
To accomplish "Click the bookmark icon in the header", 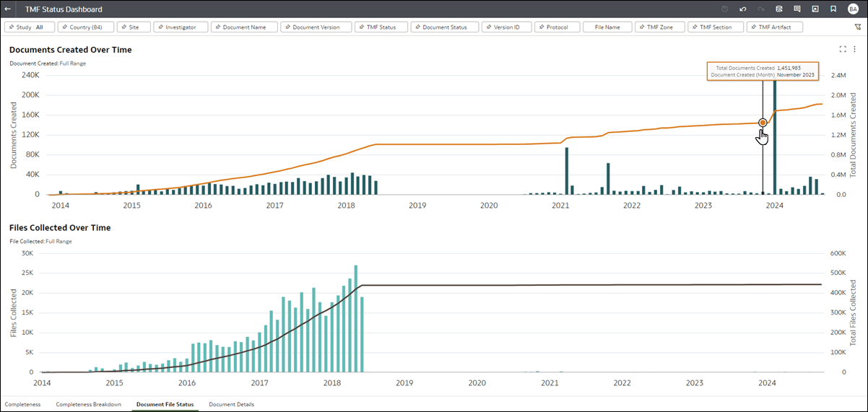I will (x=833, y=9).
